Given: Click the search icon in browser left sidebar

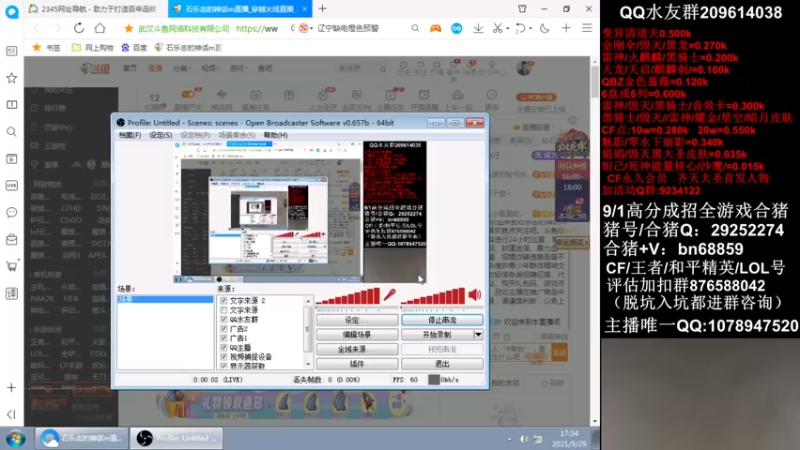Looking at the screenshot, I should coord(11,132).
